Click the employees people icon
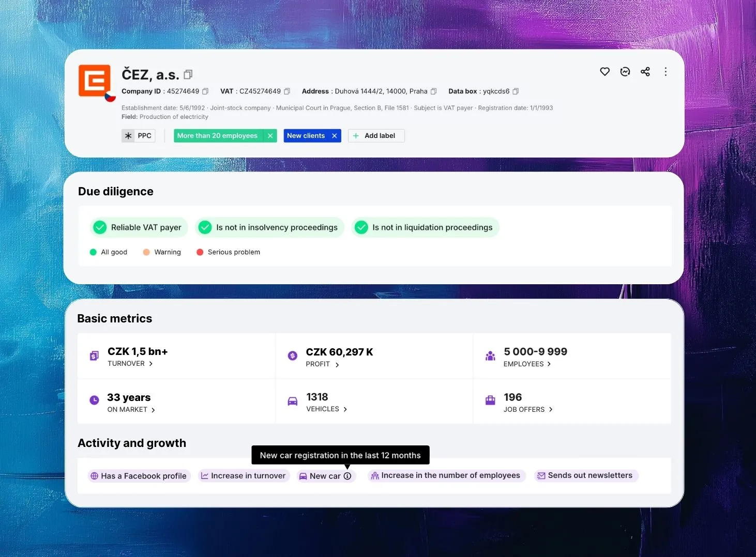The image size is (756, 557). (490, 355)
